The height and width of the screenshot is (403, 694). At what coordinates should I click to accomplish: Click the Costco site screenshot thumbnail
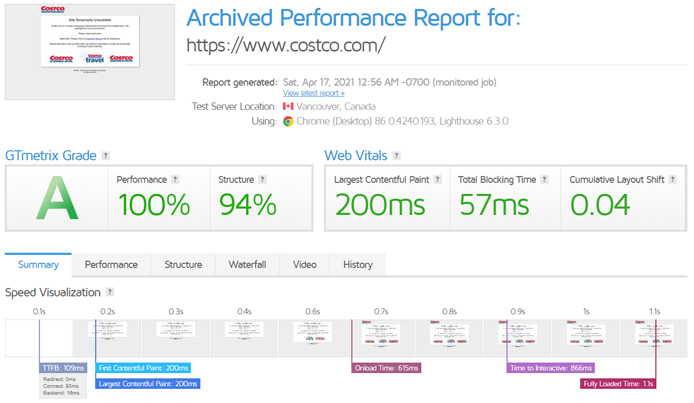click(90, 52)
